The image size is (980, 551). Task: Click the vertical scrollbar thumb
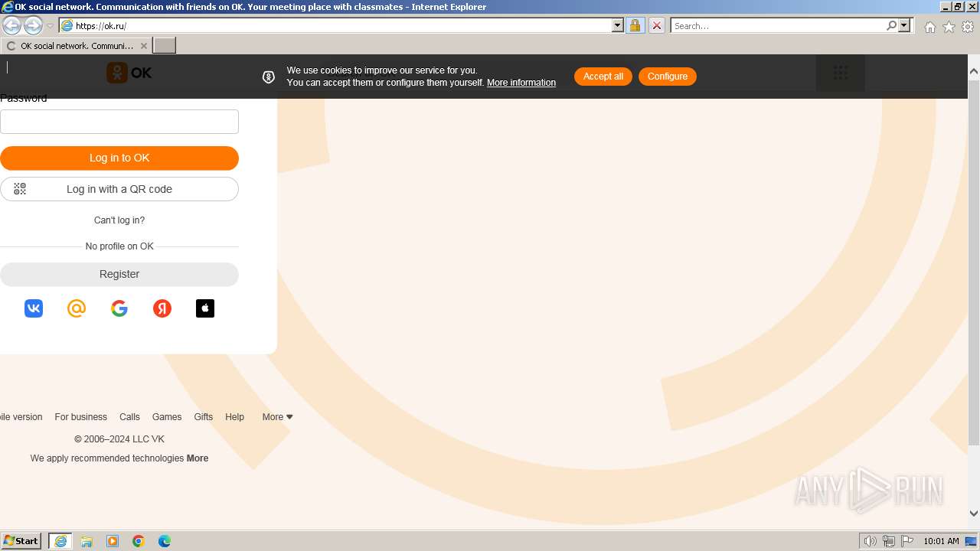(974, 262)
